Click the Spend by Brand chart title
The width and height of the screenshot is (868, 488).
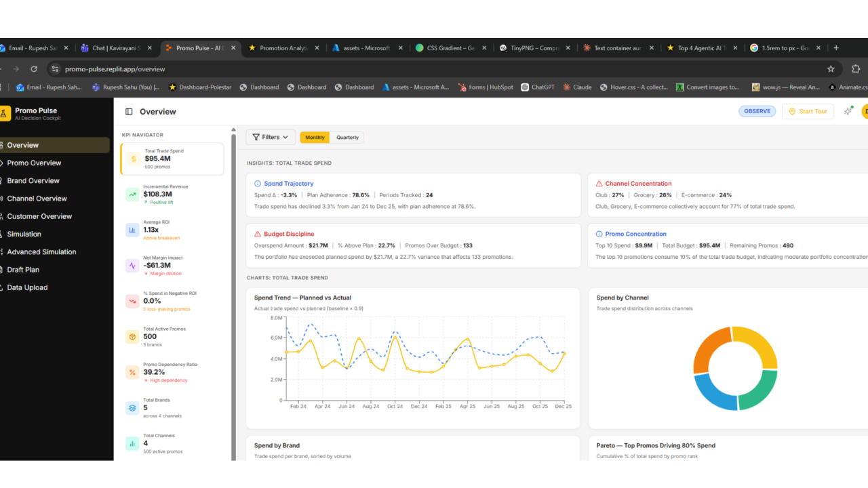click(x=277, y=445)
